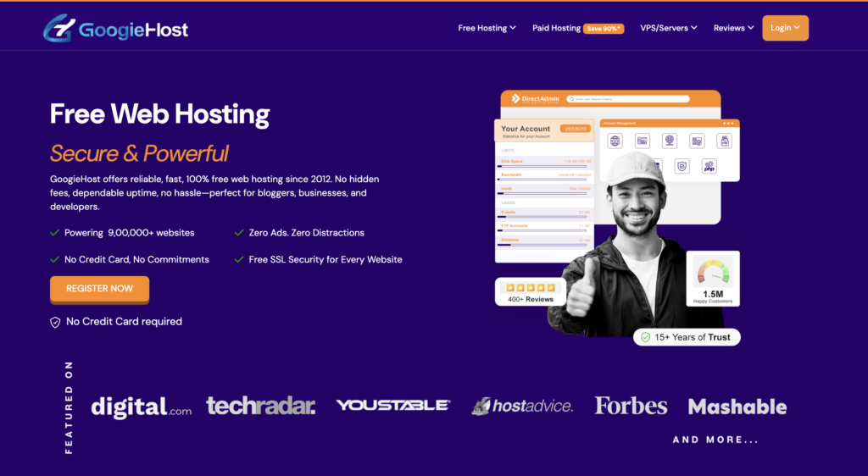Click the digital.com logo
The height and width of the screenshot is (476, 868).
point(142,407)
